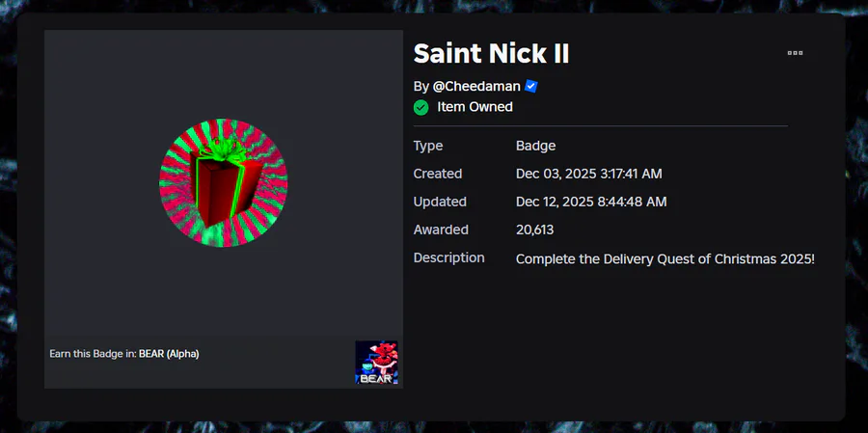Click the Saint Nick II badge title
868x433 pixels.
[x=491, y=53]
